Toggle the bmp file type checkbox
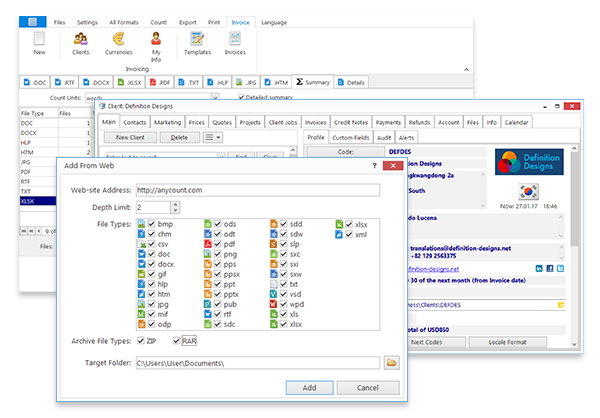The height and width of the screenshot is (418, 600). pos(152,224)
